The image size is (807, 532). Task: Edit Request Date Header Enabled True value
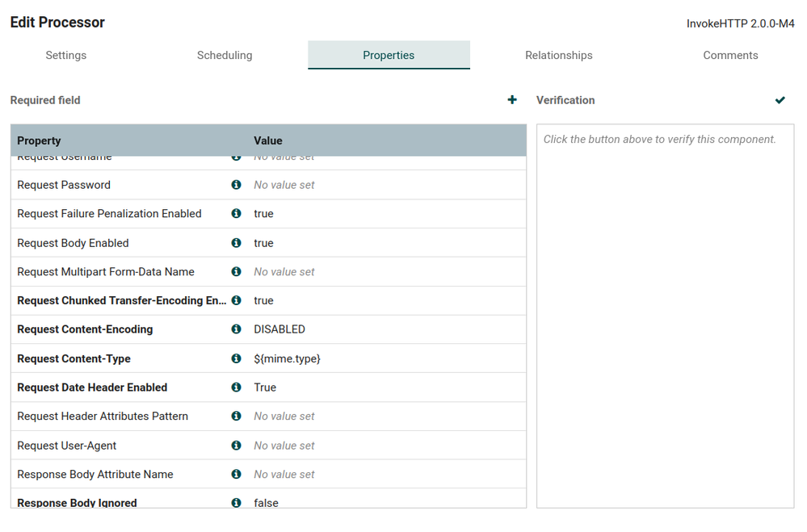click(x=265, y=387)
